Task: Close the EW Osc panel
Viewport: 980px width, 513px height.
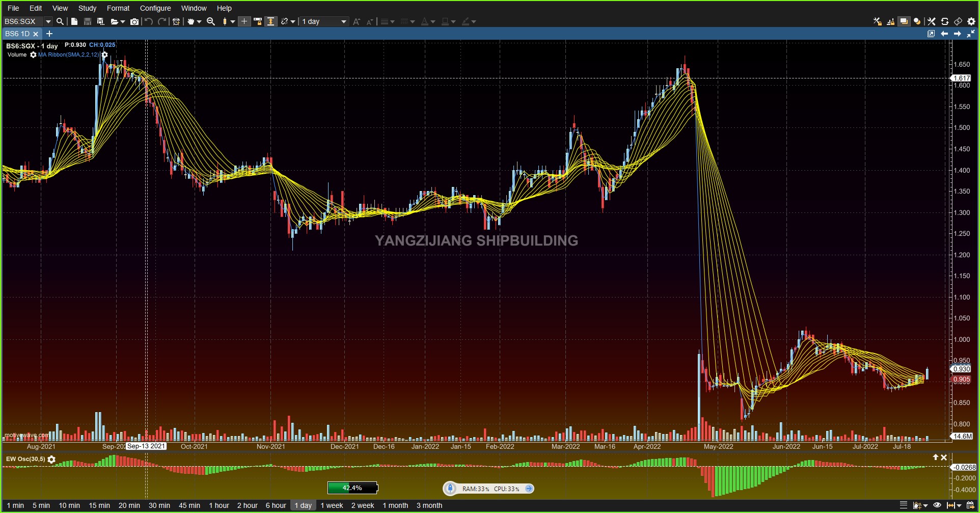Action: point(944,457)
